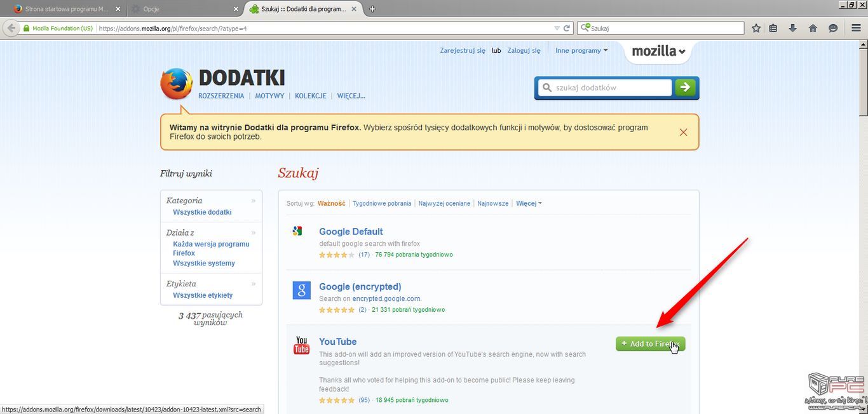868x414 pixels.
Task: Click the Zarejestruj się link
Action: point(463,50)
